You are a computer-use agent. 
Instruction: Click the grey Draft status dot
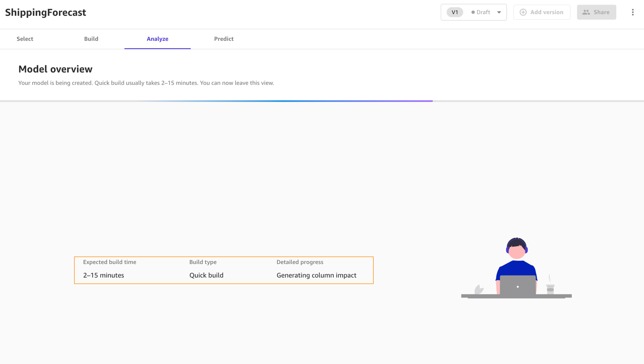[x=473, y=13]
